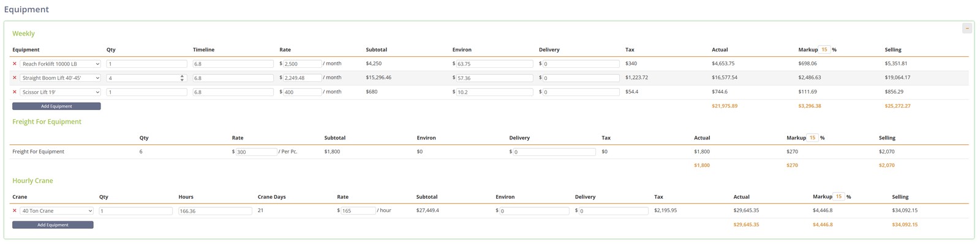Open the Reach Forklift 10000 LB equipment dropdown
The image size is (980, 244).
(x=60, y=64)
